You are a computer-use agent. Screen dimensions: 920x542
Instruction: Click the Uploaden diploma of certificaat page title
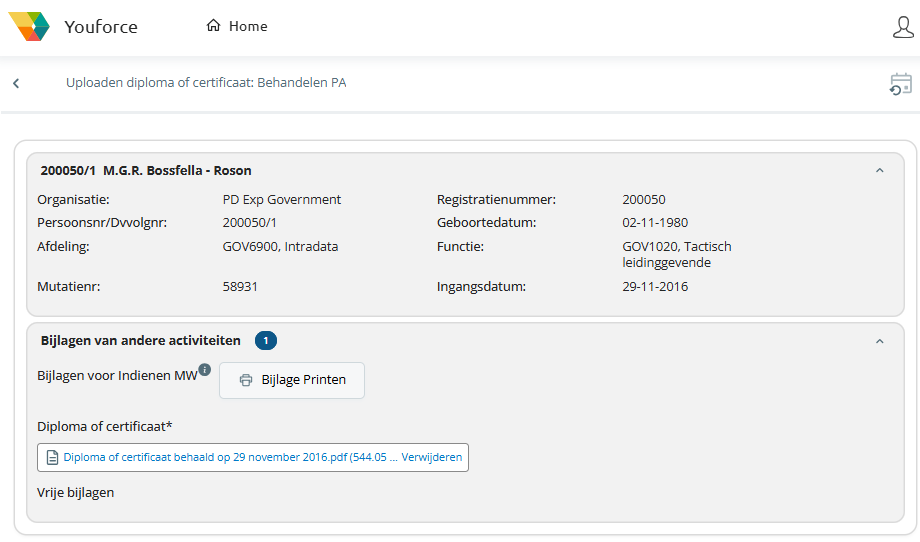click(x=206, y=83)
